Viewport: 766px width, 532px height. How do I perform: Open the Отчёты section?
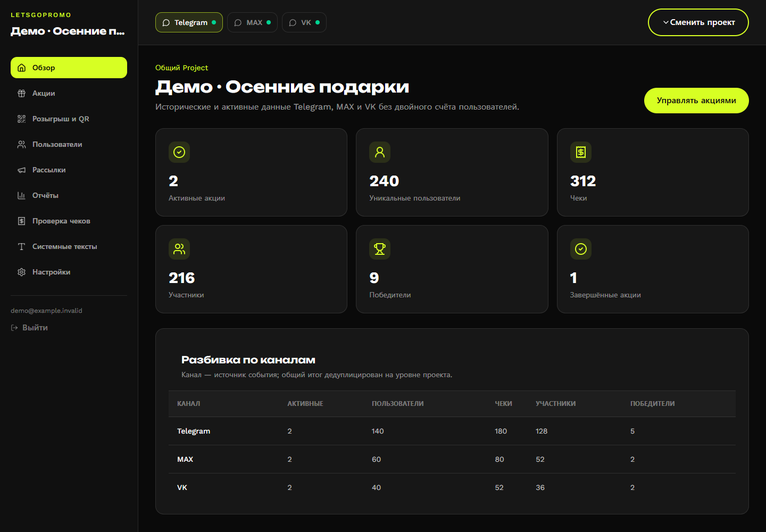[69, 195]
